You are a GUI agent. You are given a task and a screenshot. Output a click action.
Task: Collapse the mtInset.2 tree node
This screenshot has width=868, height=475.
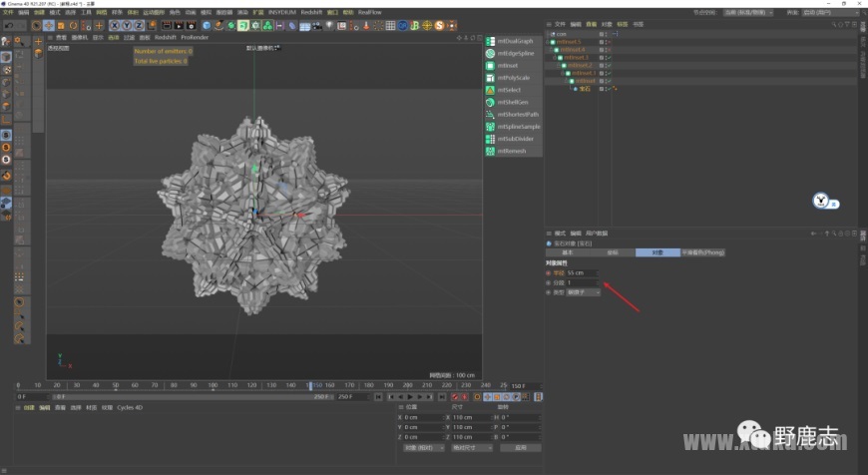560,65
